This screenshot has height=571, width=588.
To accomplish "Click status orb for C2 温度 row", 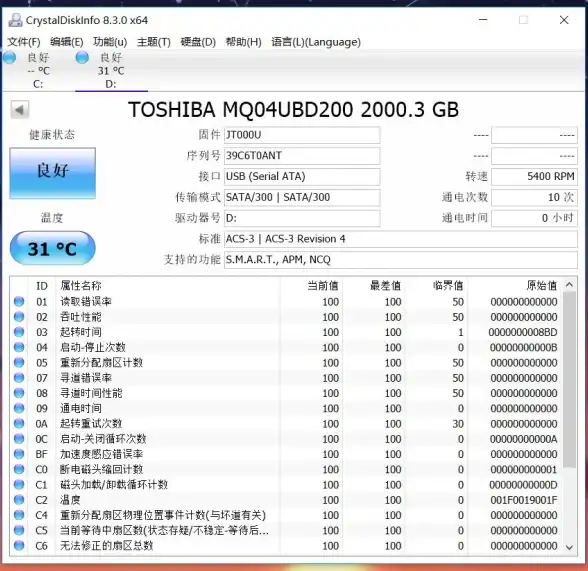I will click(19, 500).
